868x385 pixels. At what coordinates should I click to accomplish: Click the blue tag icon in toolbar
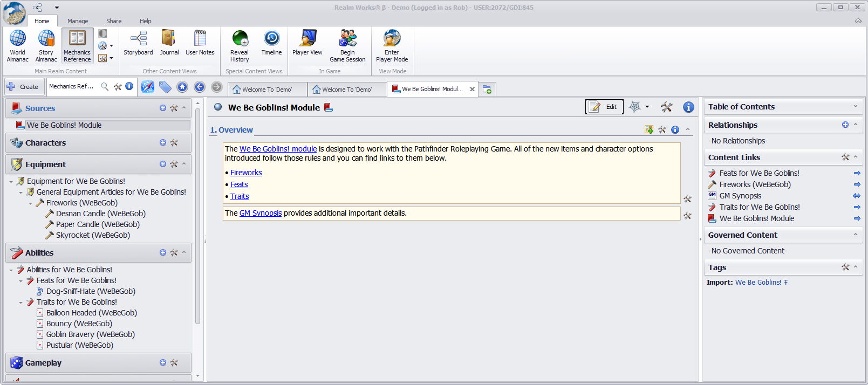(x=165, y=87)
